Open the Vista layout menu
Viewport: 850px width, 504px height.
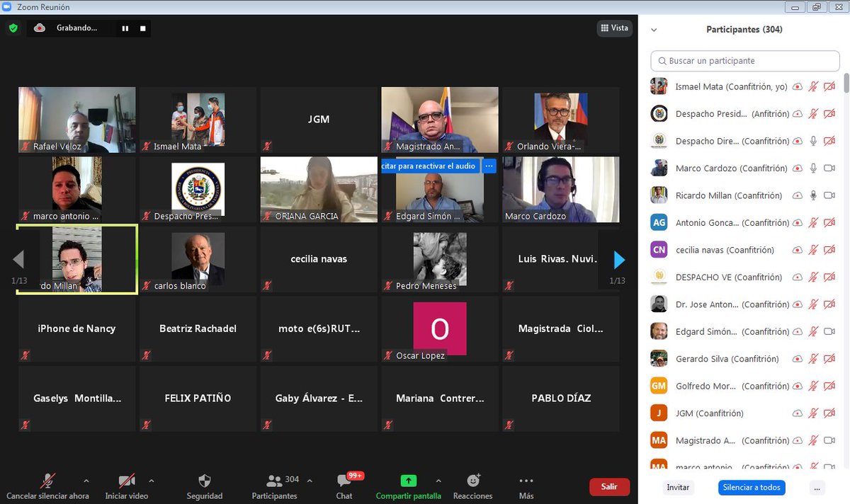[614, 28]
